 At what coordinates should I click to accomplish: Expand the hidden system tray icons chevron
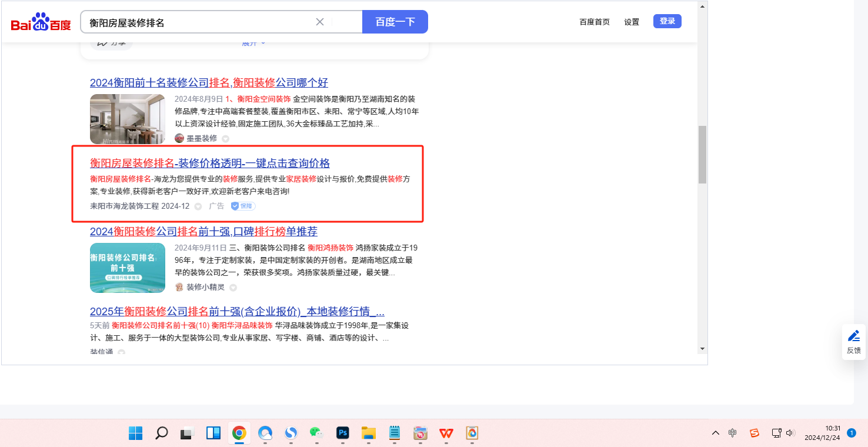click(x=715, y=433)
